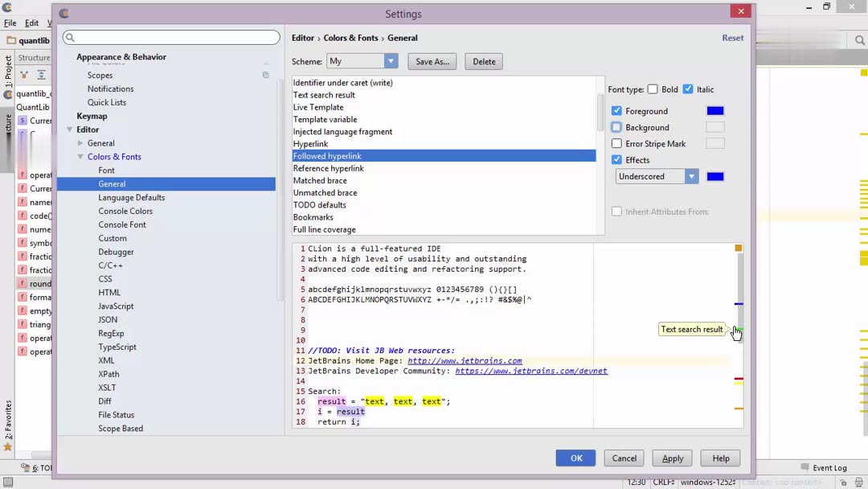Open scope management via the gear icon

266,74
